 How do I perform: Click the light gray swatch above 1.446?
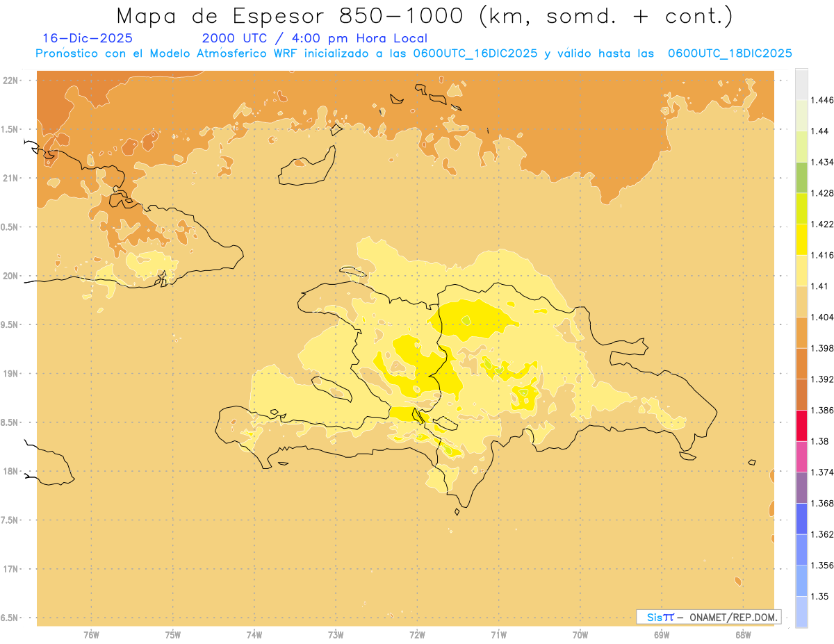[x=801, y=84]
